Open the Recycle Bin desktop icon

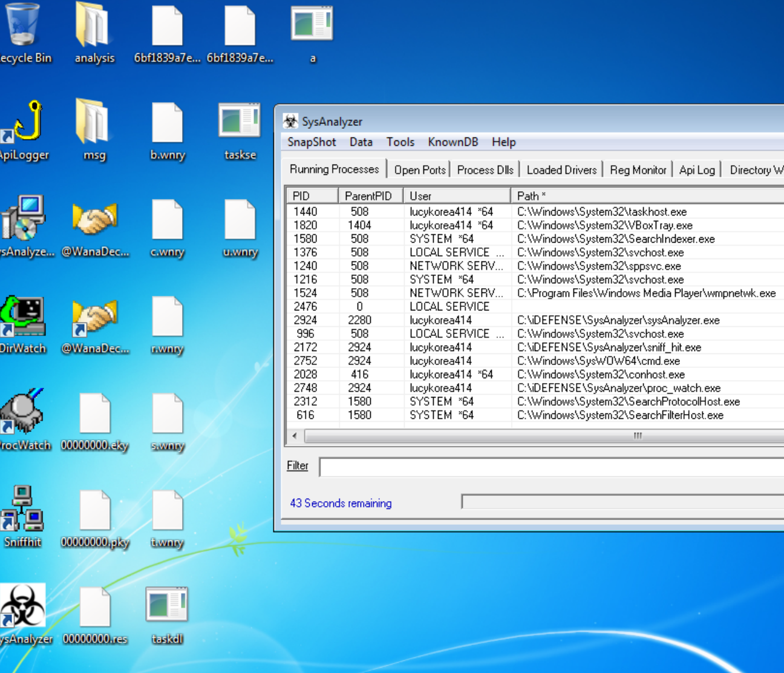[22, 33]
